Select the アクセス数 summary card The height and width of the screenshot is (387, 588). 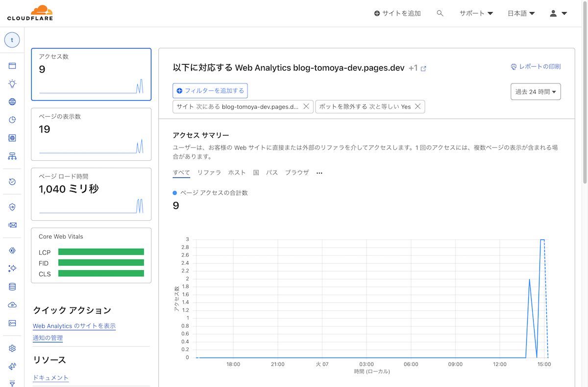click(91, 74)
